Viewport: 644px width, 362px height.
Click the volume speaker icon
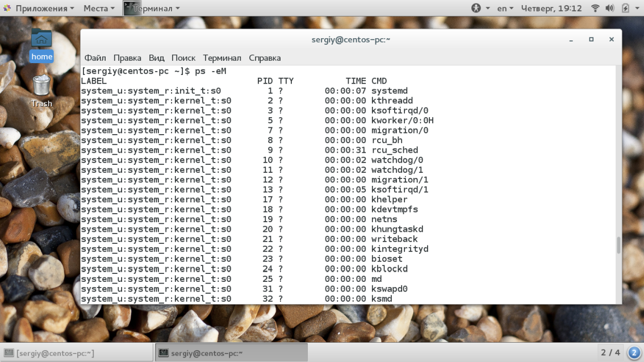point(610,8)
